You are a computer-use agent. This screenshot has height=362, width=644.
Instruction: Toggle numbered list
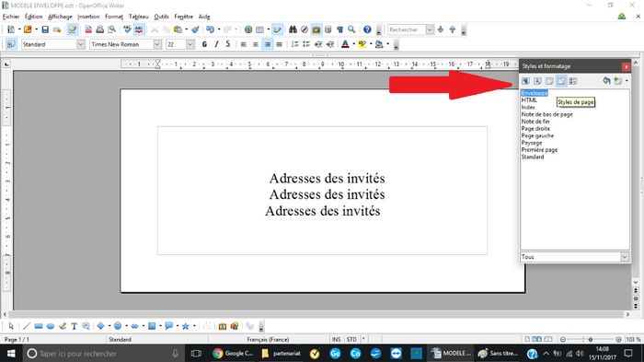pyautogui.click(x=294, y=44)
